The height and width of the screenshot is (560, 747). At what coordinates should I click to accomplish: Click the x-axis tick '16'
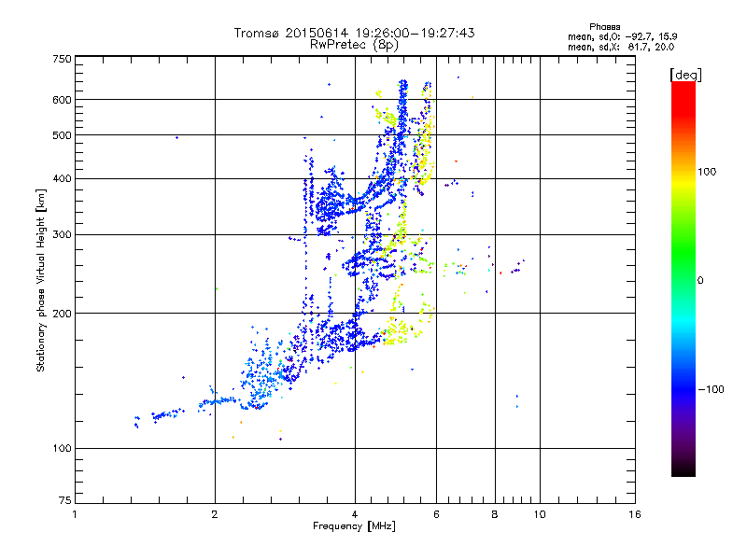[x=635, y=514]
